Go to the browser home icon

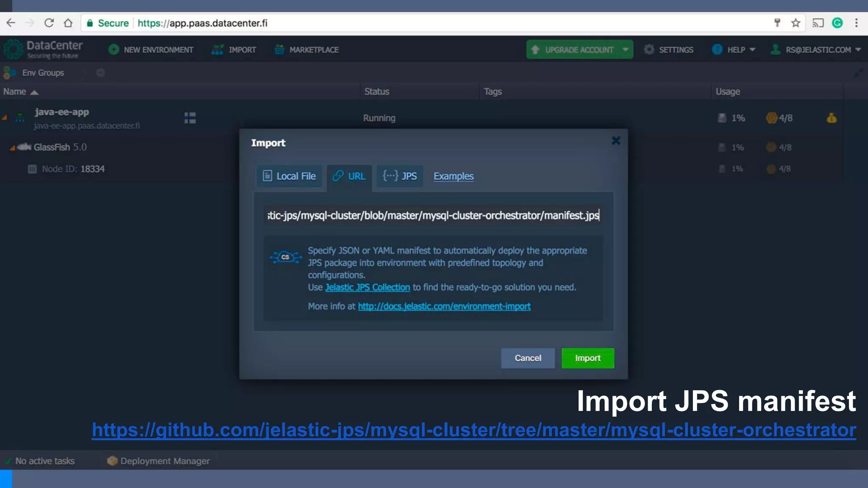[x=68, y=23]
